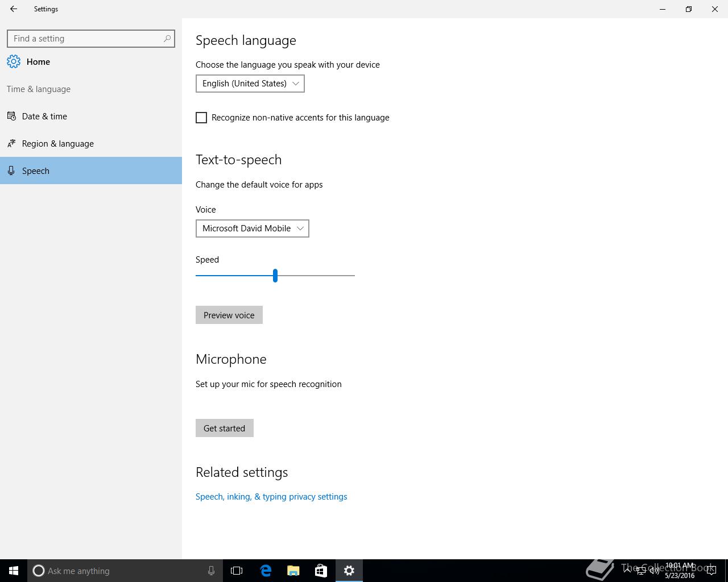Open the Windows Start menu
728x582 pixels.
tap(14, 571)
